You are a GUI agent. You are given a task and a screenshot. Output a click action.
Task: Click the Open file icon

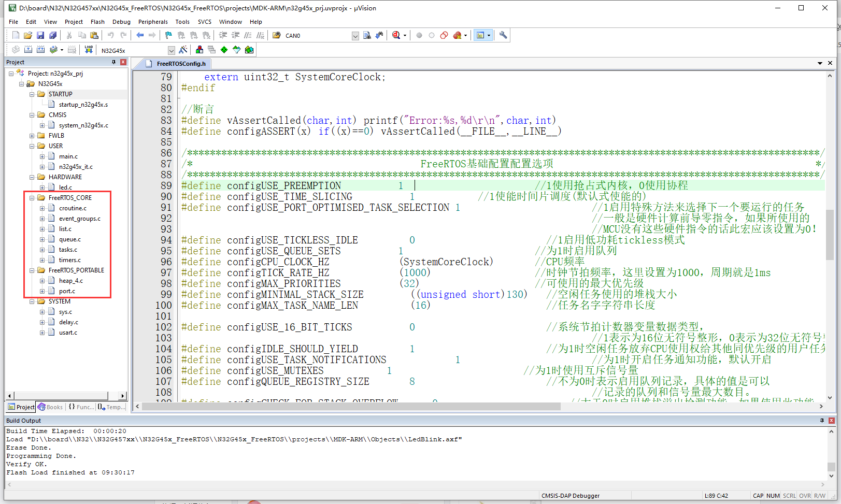[x=28, y=35]
